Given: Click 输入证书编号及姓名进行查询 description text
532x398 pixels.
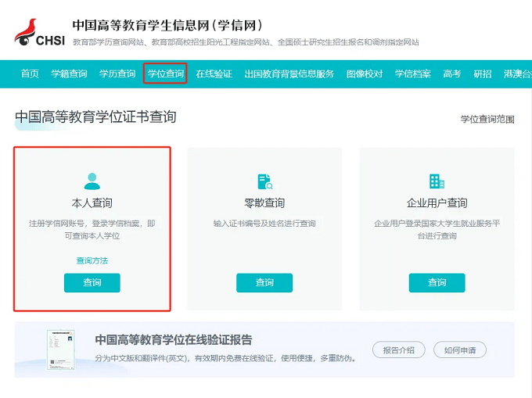Looking at the screenshot, I should pos(264,224).
